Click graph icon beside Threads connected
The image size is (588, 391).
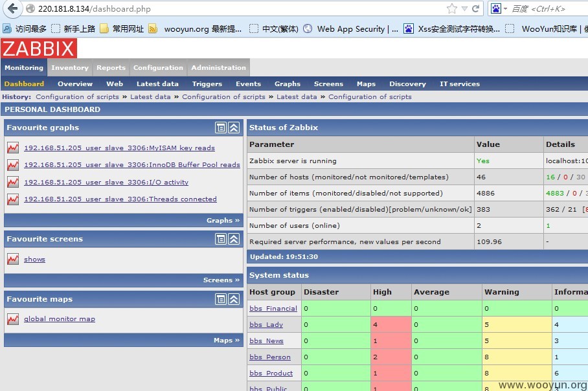(13, 199)
